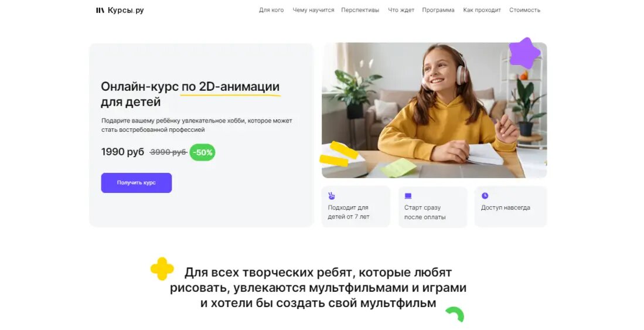Click the Курсы.ру logo icon
This screenshot has height=330, width=644.
click(100, 11)
